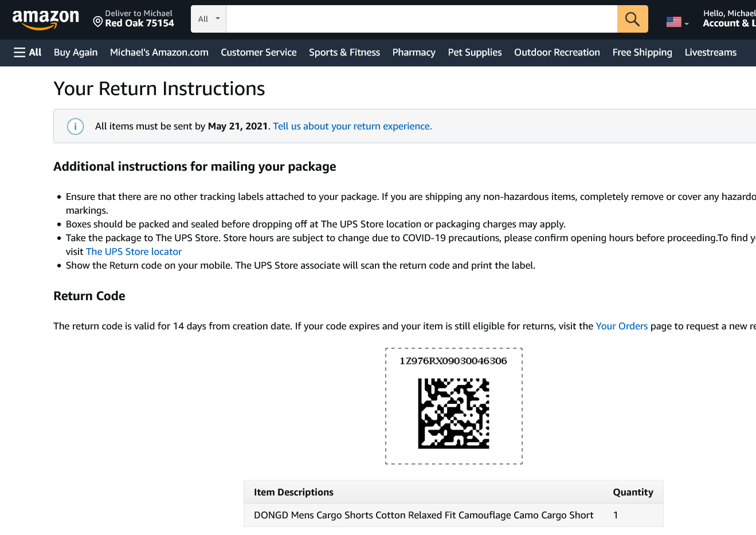
Task: Click the Amazon logo
Action: [x=46, y=19]
